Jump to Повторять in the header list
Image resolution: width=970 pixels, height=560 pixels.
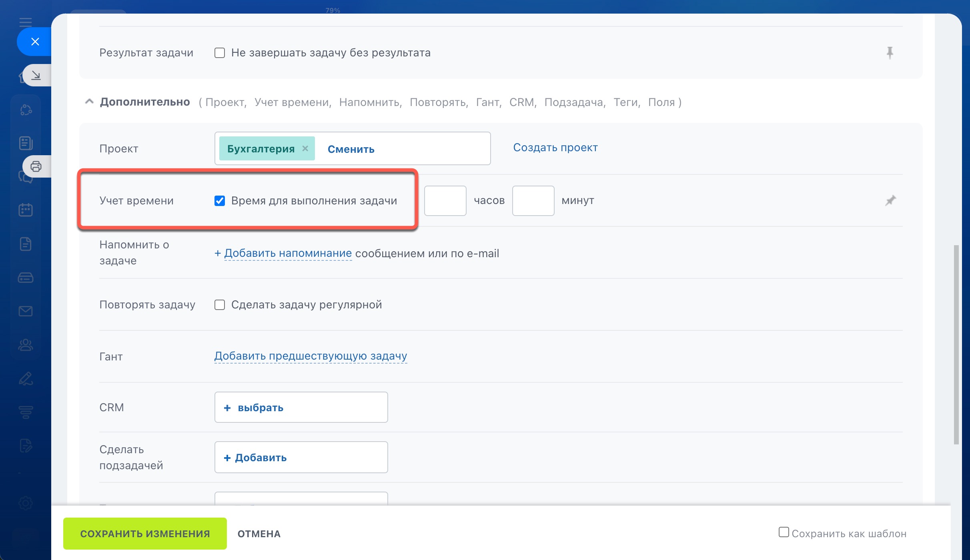click(439, 102)
